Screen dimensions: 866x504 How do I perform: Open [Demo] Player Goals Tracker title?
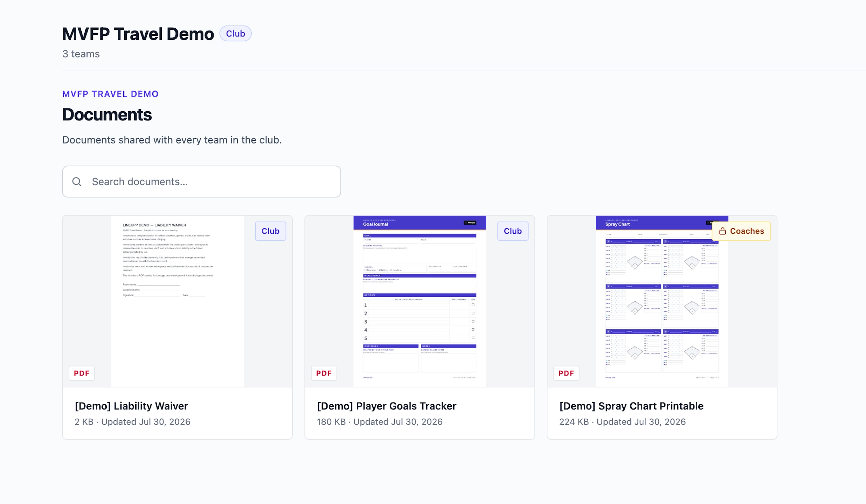click(387, 406)
